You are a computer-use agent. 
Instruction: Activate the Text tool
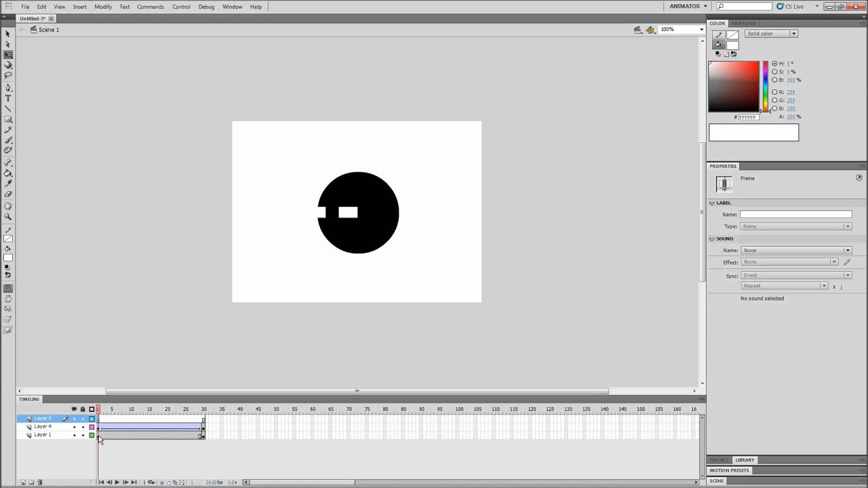(x=8, y=98)
